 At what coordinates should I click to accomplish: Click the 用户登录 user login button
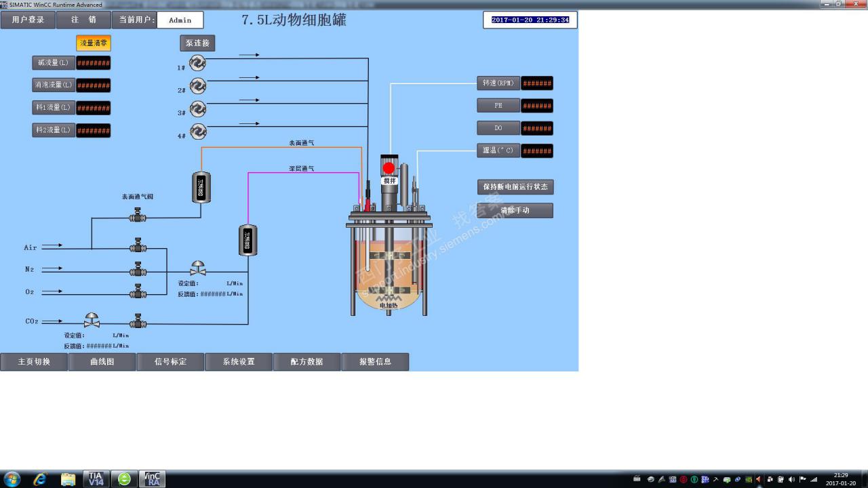[x=28, y=20]
